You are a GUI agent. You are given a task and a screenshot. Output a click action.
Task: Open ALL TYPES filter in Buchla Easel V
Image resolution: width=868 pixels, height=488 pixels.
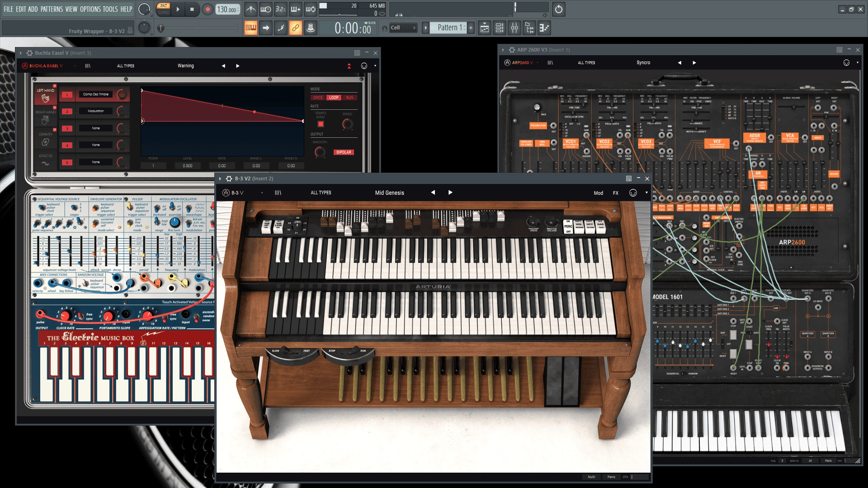[x=126, y=66]
